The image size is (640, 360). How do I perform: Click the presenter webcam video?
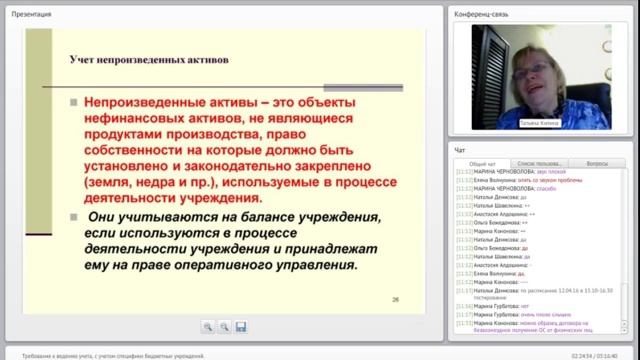point(541,77)
